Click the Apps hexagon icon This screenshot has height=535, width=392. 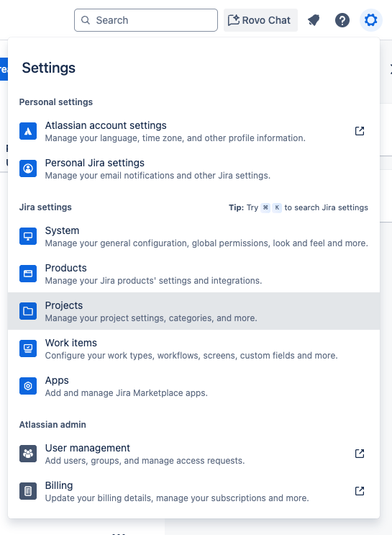(28, 386)
